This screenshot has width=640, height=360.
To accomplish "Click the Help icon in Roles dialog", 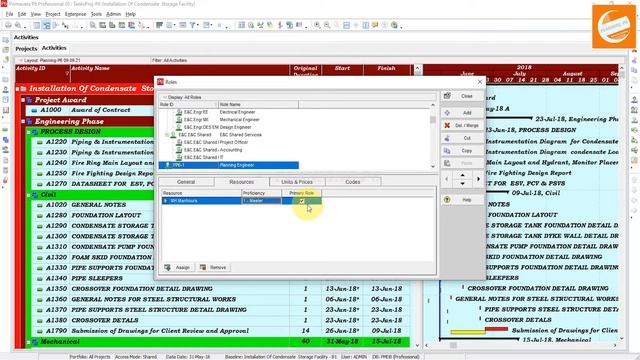I will point(447,200).
